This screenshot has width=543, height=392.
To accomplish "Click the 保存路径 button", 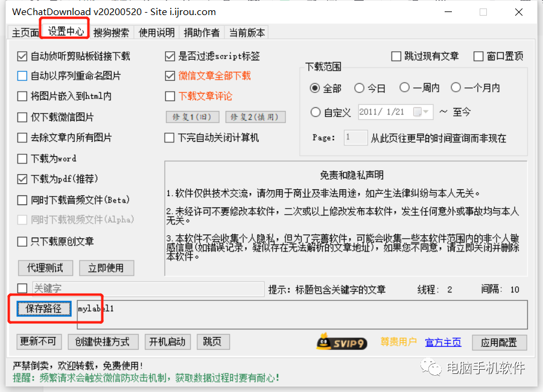I will (x=44, y=308).
